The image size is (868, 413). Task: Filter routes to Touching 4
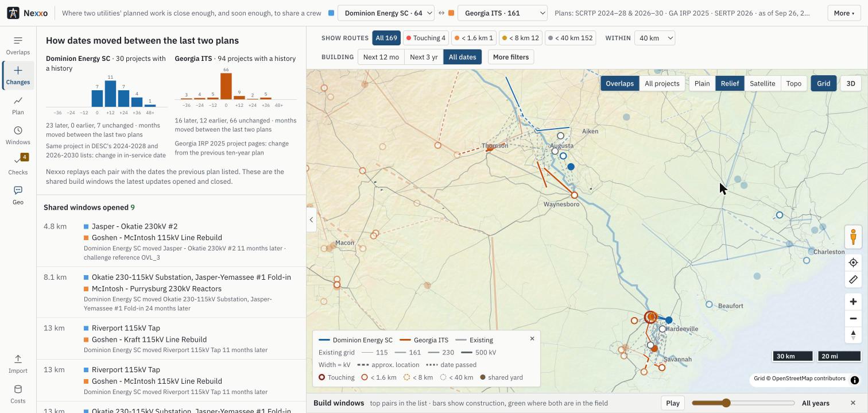(426, 38)
